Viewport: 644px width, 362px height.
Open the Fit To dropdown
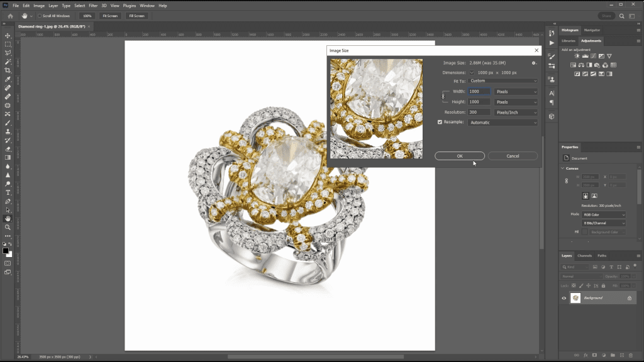point(502,81)
